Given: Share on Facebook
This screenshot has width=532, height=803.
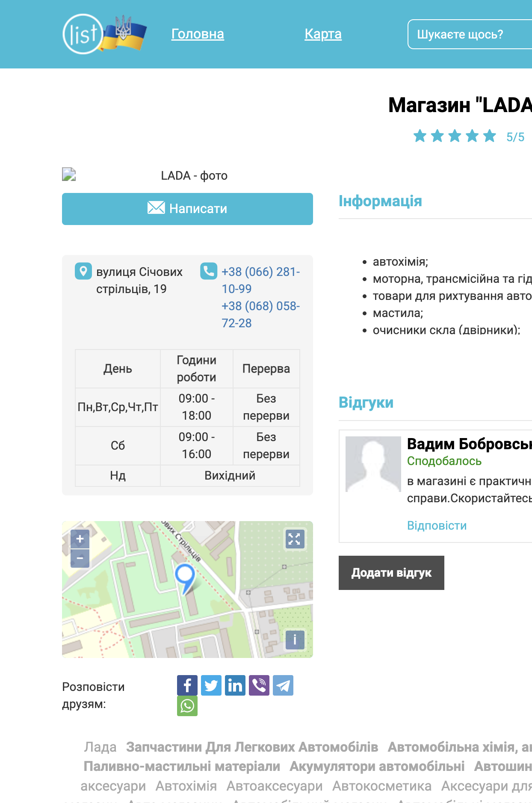Looking at the screenshot, I should pyautogui.click(x=187, y=685).
